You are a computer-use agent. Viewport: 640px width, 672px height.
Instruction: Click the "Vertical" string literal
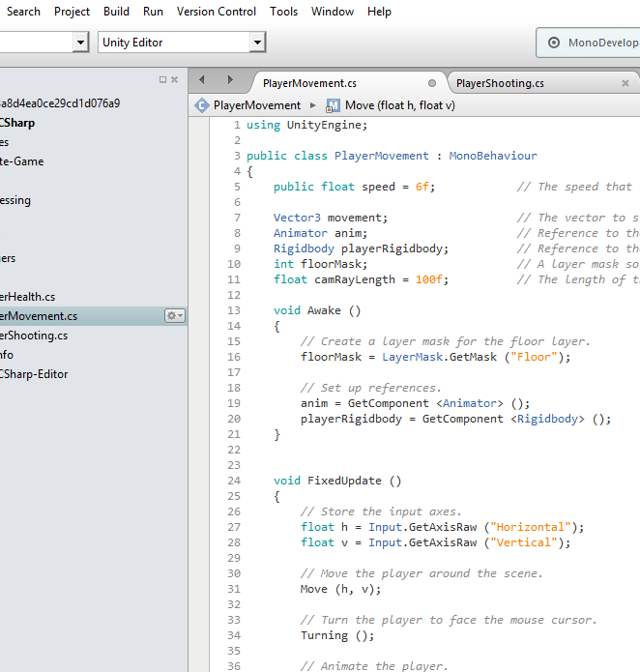click(523, 542)
